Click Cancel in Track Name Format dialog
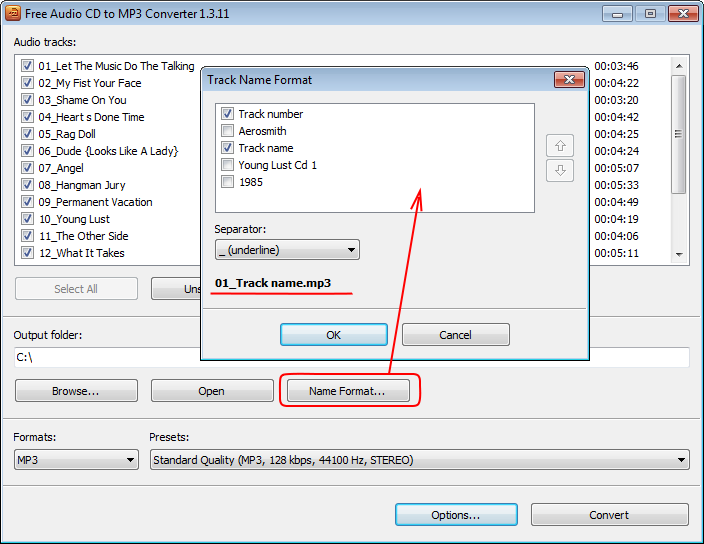The height and width of the screenshot is (544, 704). pos(456,335)
